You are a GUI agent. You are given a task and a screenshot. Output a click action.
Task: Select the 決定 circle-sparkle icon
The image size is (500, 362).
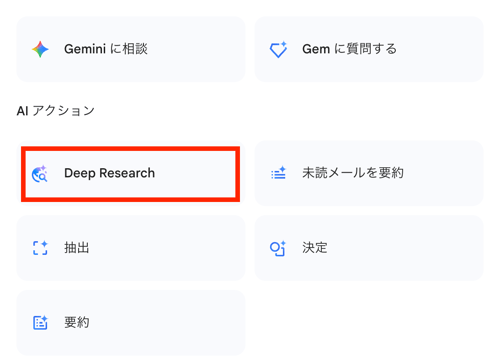tap(278, 248)
